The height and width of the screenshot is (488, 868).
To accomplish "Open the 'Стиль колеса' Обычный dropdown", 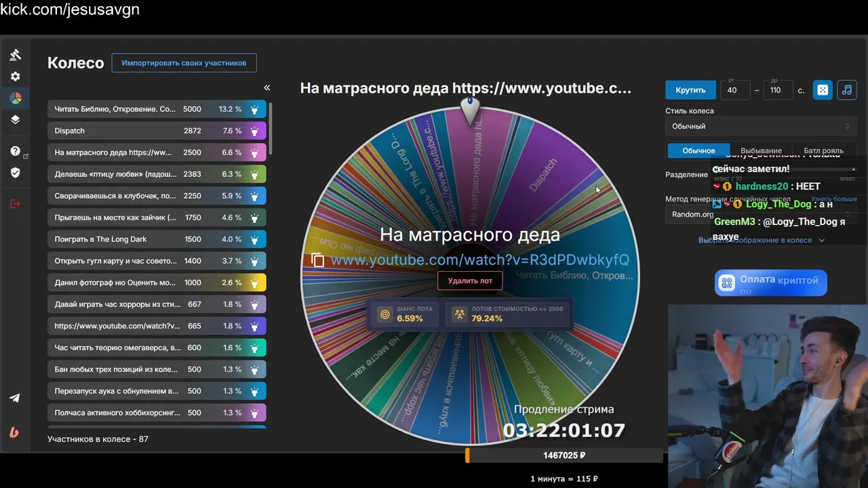I will click(x=761, y=126).
